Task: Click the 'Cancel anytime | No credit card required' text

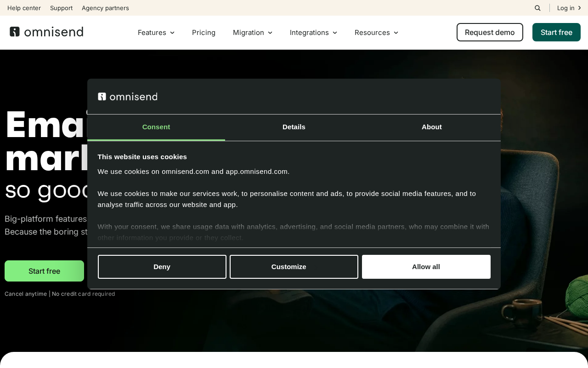Action: [60, 294]
